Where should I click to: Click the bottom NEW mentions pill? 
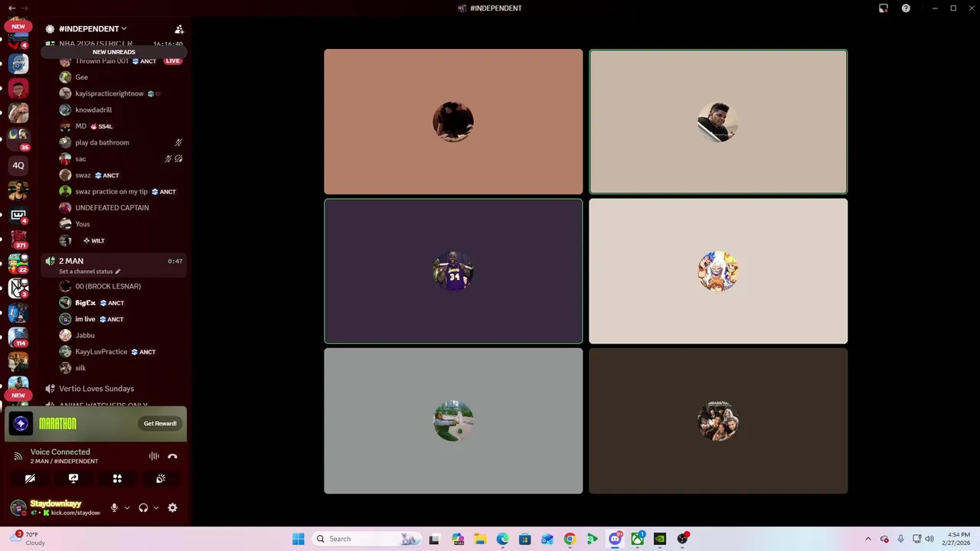pos(18,396)
